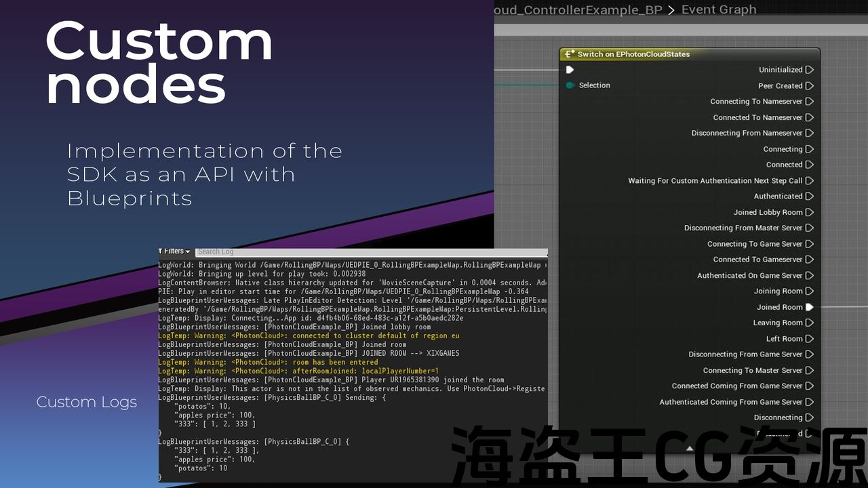This screenshot has height=488, width=868.
Task: Click the Left Room output pin
Action: (809, 339)
